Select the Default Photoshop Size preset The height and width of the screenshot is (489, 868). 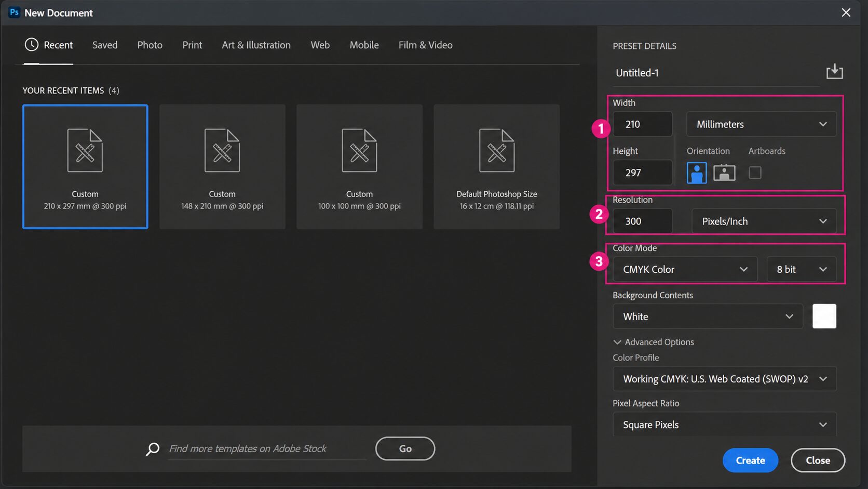[497, 167]
